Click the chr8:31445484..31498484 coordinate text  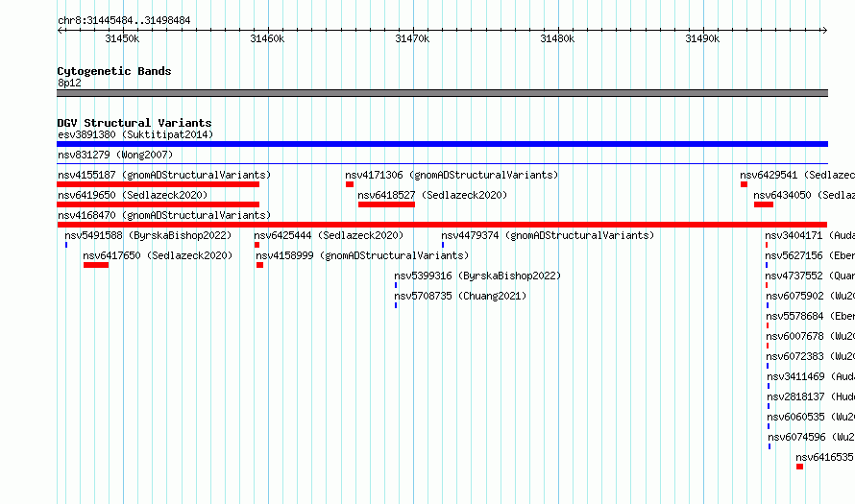[124, 20]
